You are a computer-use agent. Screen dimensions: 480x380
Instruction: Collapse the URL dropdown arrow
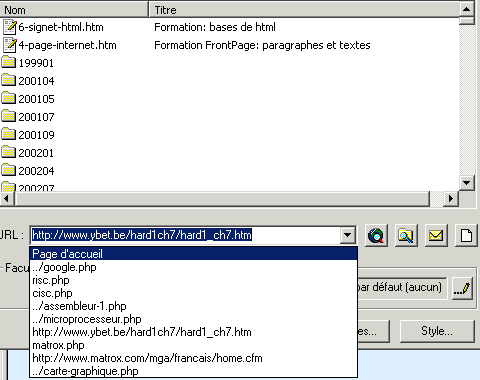(347, 235)
